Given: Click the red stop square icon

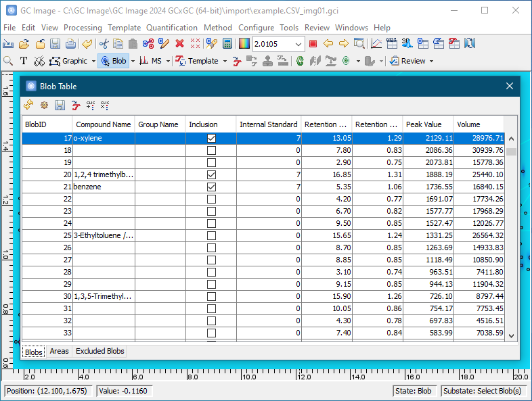Looking at the screenshot, I should 313,43.
